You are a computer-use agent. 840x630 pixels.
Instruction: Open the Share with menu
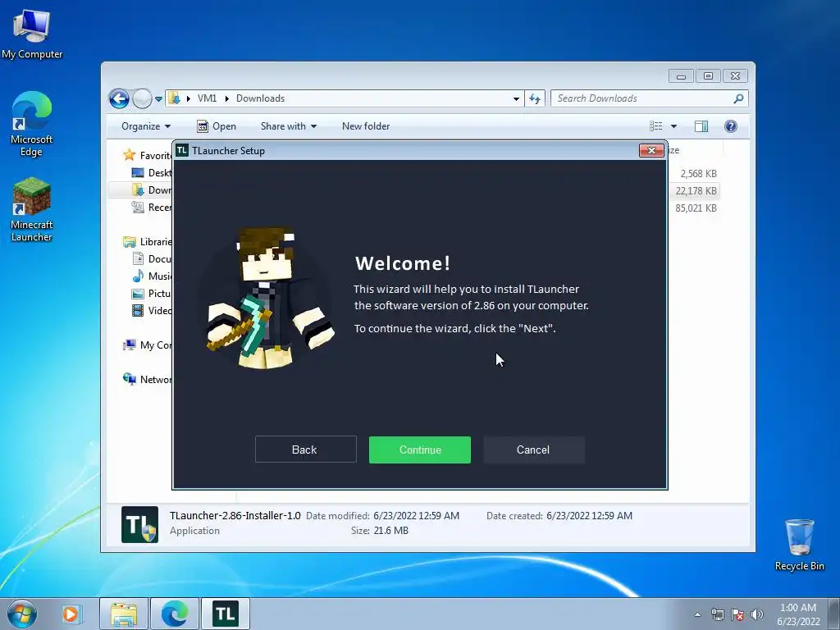pos(289,126)
